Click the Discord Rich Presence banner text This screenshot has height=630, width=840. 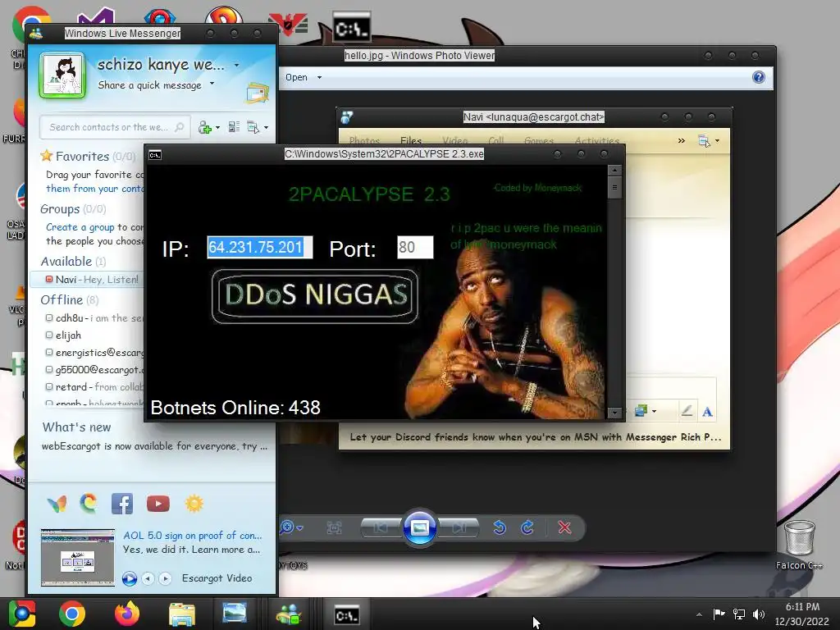pos(535,437)
